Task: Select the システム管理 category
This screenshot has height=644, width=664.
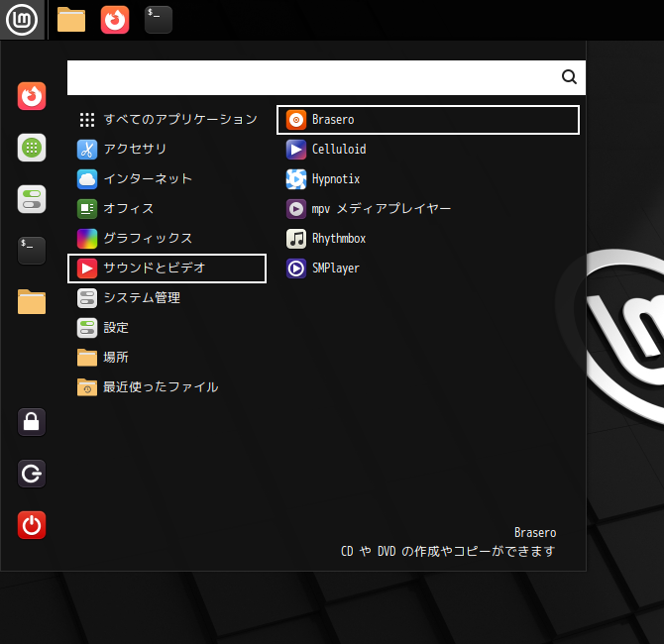Action: [166, 297]
